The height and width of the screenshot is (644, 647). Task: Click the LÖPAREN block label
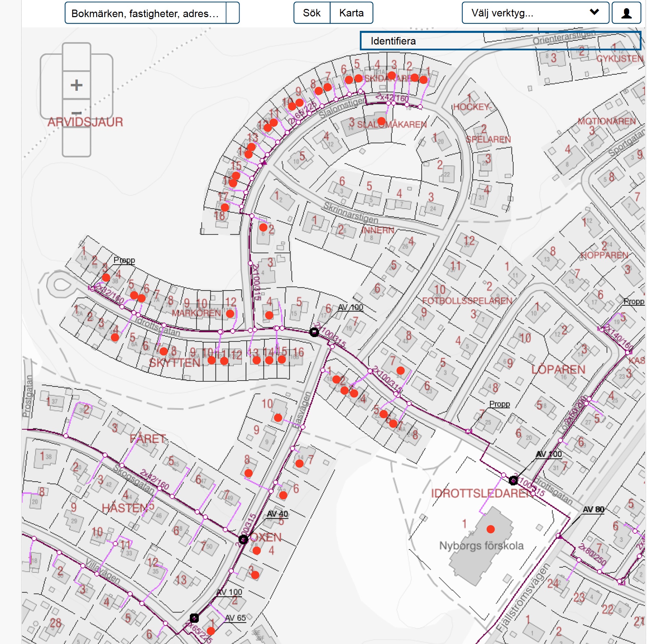[558, 370]
